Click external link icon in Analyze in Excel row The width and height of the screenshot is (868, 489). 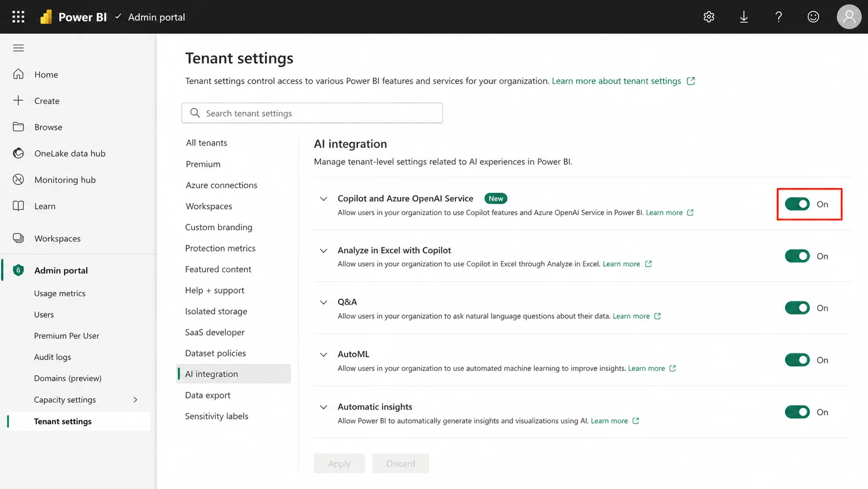tap(648, 264)
